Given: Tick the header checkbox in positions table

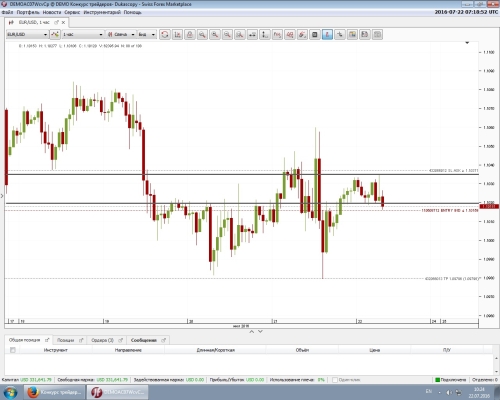Looking at the screenshot, I should 13,350.
